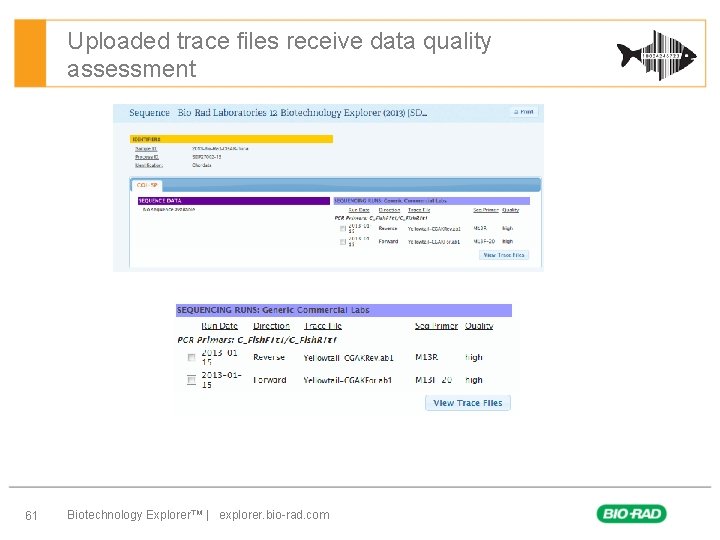Sort by Quality in the small screenshot
This screenshot has height=540, width=720.
tap(510, 210)
